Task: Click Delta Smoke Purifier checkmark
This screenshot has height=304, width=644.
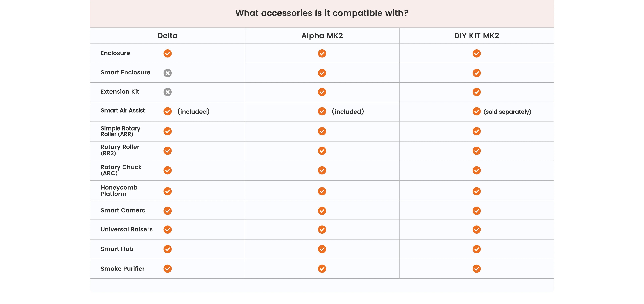Action: [x=168, y=268]
